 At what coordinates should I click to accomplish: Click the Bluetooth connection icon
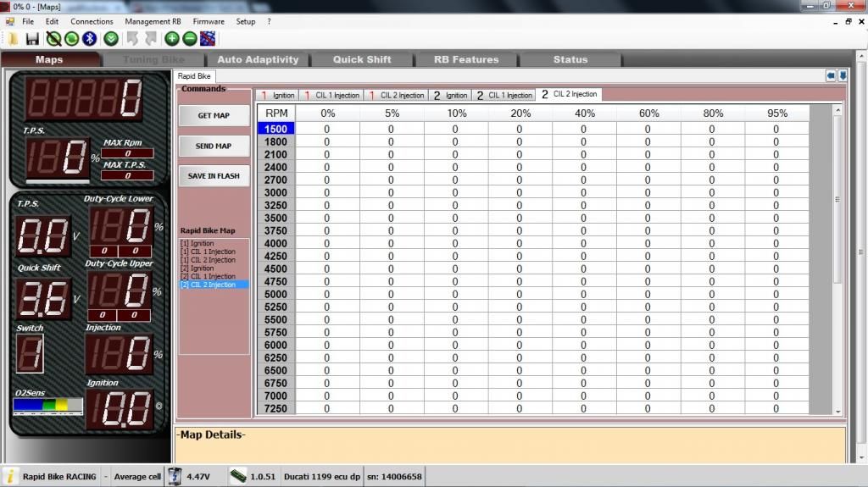pyautogui.click(x=89, y=39)
